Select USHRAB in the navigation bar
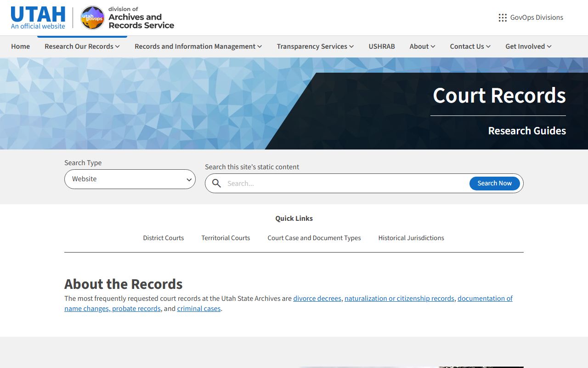Screen dimensions: 588x368 (382, 46)
